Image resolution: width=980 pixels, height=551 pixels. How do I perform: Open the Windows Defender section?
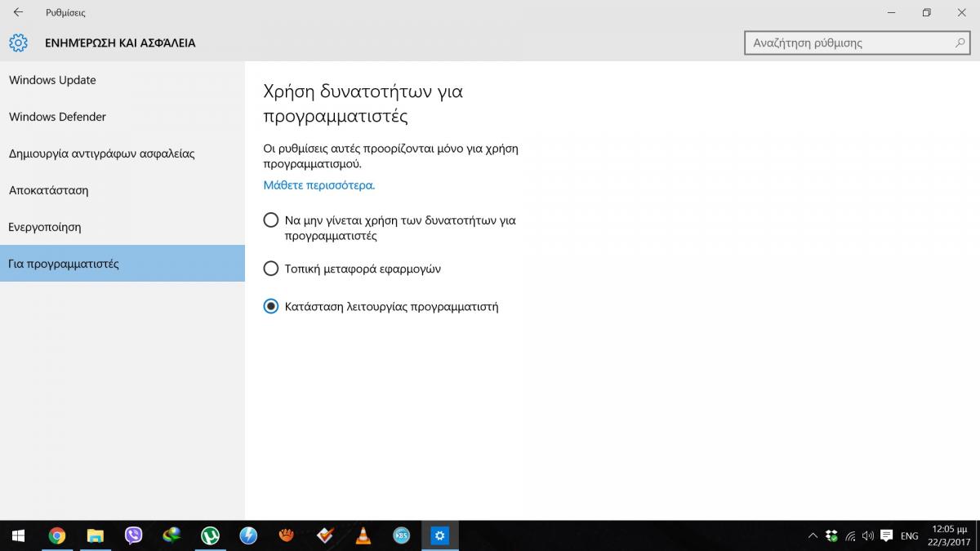(122, 117)
